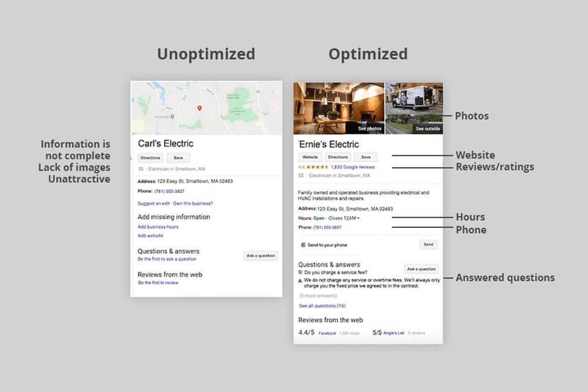Click the Ernie's Electric business name
Screen dimensions: 588x392
[x=329, y=144]
